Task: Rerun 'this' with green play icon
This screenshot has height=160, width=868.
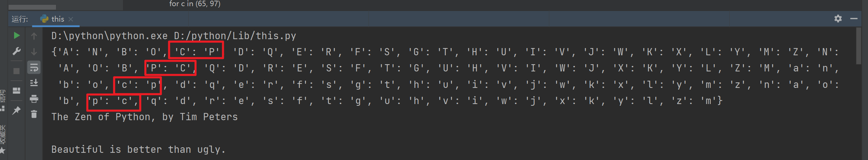Action: click(x=16, y=35)
